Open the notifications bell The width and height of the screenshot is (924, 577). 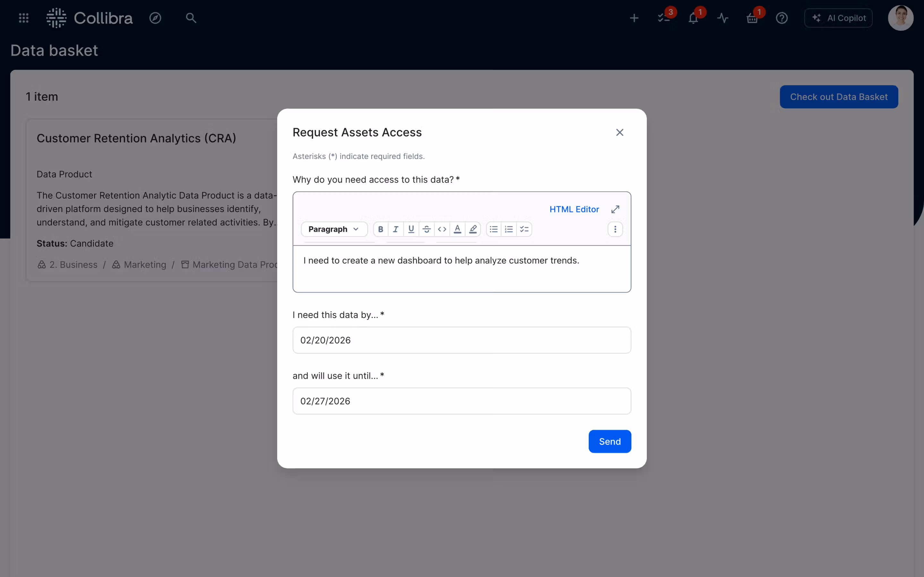[693, 18]
